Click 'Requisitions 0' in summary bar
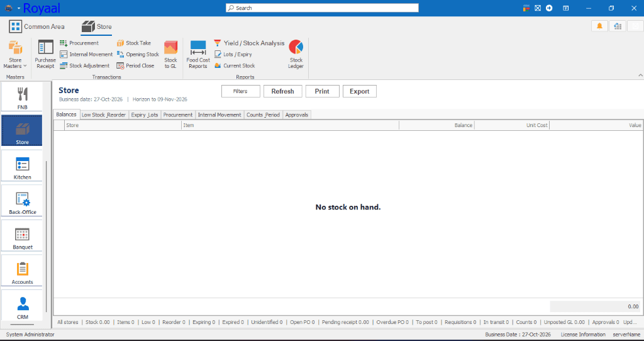The image size is (644, 341). [460, 322]
